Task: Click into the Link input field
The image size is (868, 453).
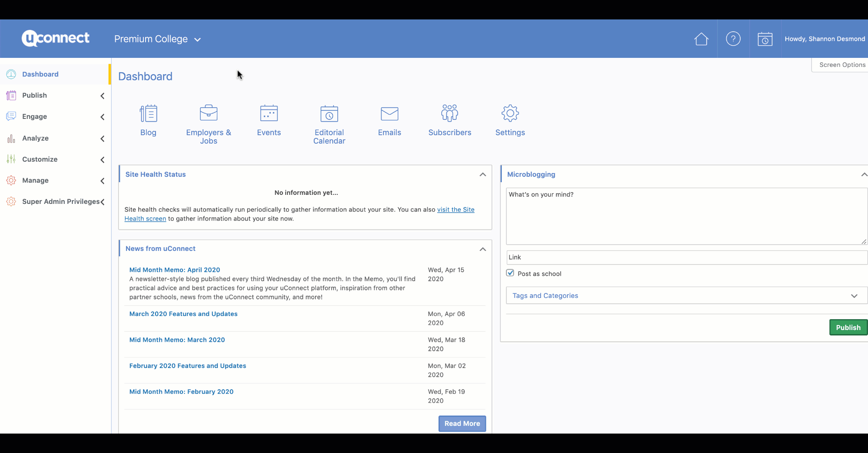Action: click(x=686, y=257)
